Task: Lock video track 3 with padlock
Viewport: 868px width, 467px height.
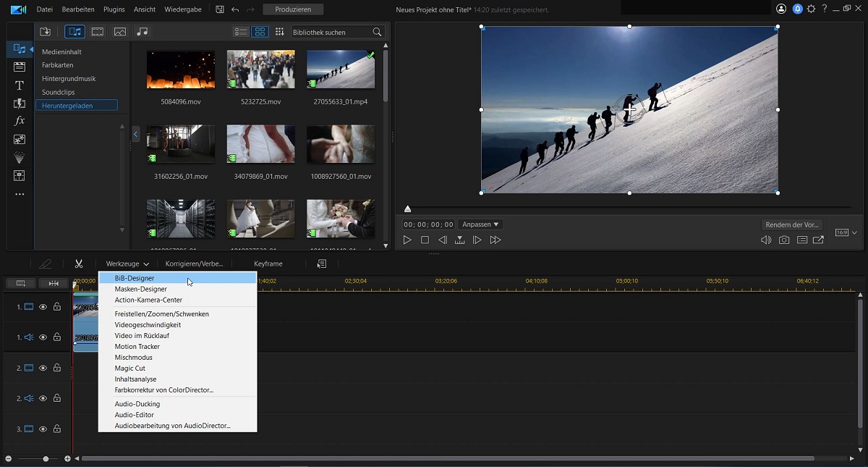Action: coord(56,429)
